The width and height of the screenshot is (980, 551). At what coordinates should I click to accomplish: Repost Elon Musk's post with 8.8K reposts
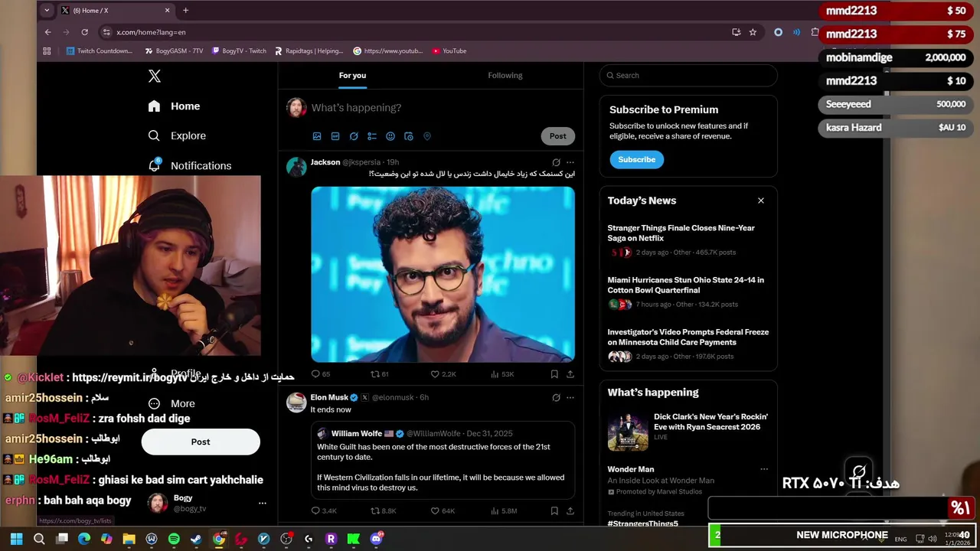384,510
